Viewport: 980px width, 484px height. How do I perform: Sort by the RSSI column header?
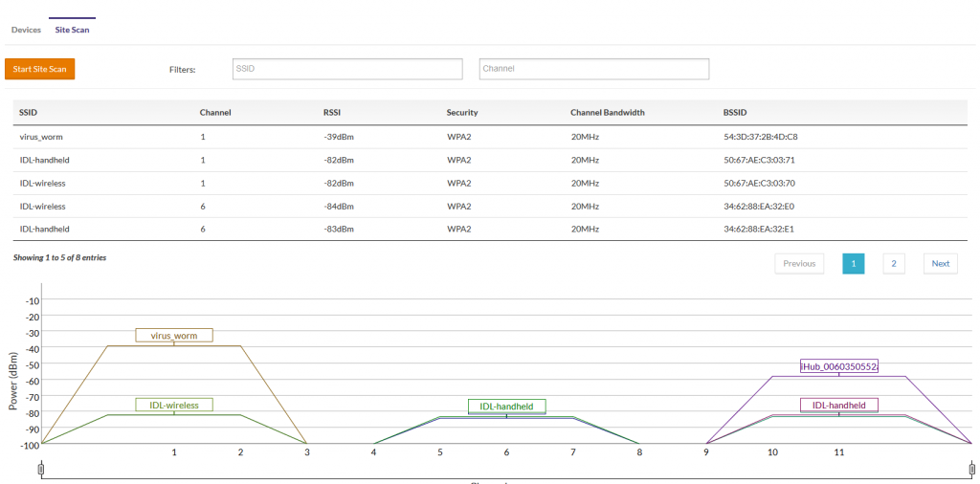coord(332,112)
